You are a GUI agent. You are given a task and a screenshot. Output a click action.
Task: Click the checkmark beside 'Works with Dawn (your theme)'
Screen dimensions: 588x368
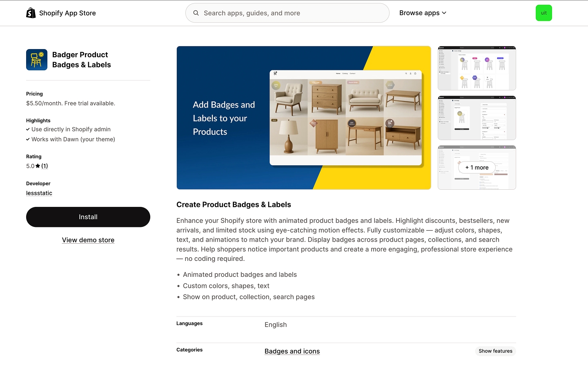point(28,139)
